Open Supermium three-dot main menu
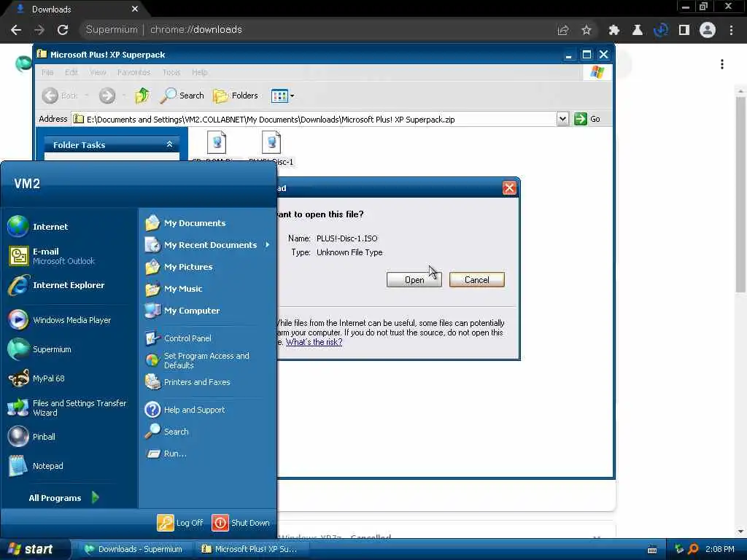This screenshot has height=560, width=747. coord(731,30)
